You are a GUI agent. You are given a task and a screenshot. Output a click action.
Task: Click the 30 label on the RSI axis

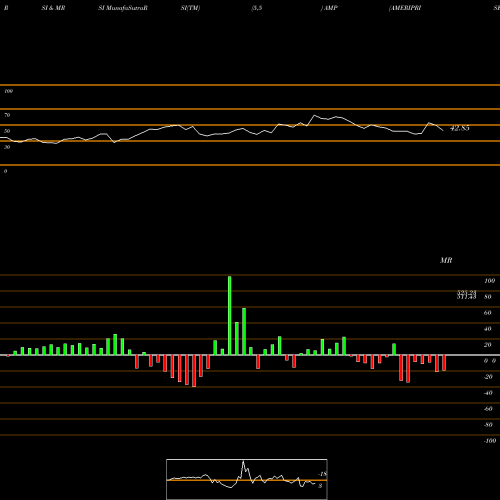coord(7,147)
